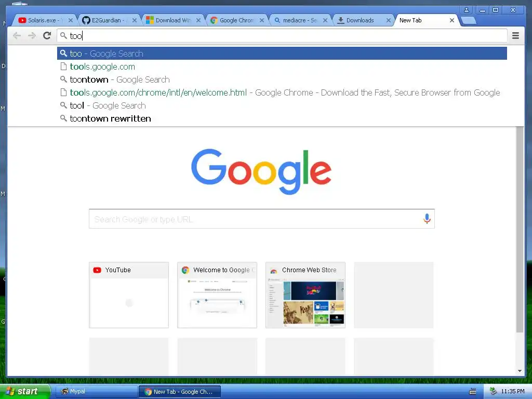This screenshot has width=532, height=399.
Task: Click the vertical page scrollbar
Action: click(520, 229)
